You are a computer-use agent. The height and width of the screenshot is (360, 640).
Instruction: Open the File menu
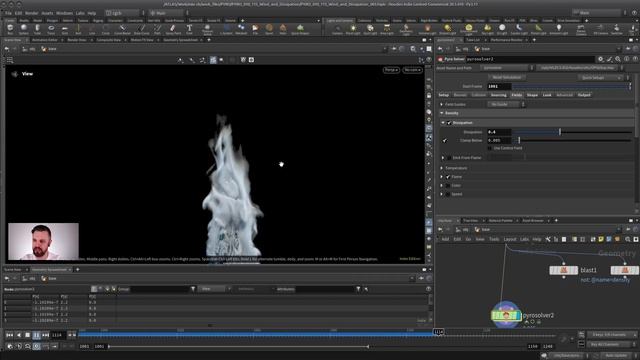point(8,13)
